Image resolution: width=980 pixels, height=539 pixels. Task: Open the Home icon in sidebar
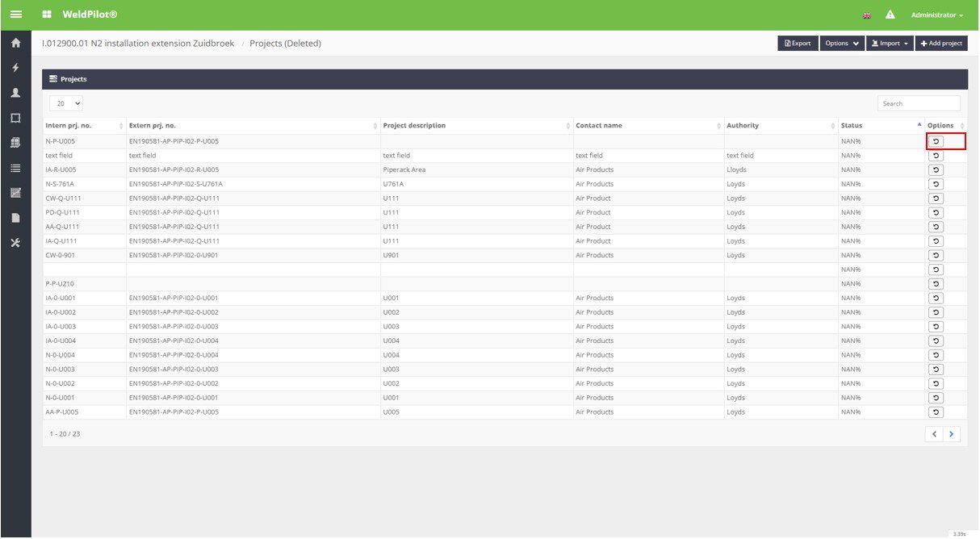pos(15,44)
